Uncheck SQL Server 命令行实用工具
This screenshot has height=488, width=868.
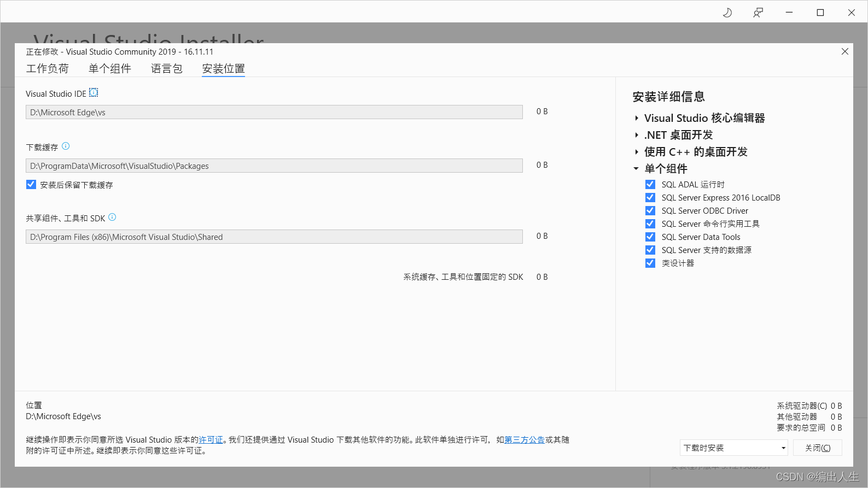[650, 224]
